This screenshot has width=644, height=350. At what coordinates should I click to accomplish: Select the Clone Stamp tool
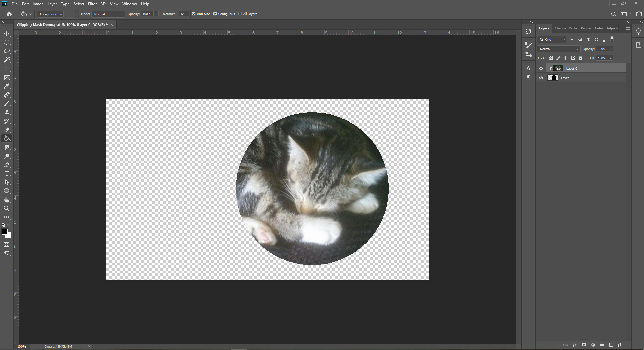pos(7,113)
